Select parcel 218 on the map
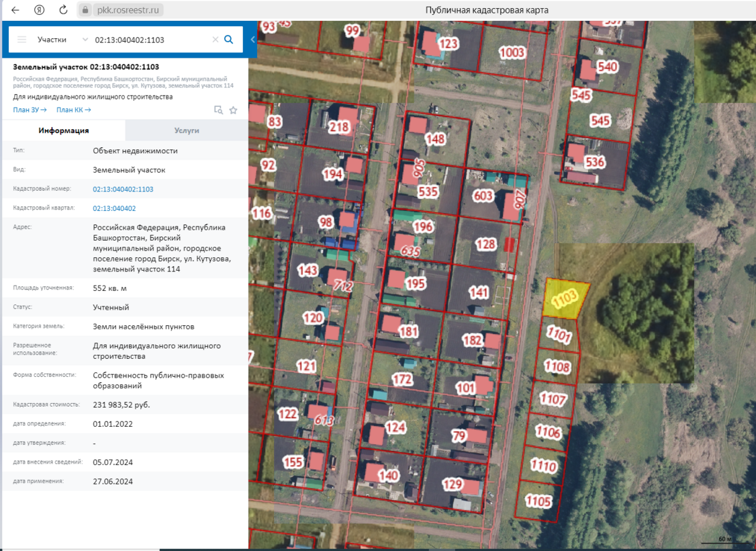 [x=338, y=127]
